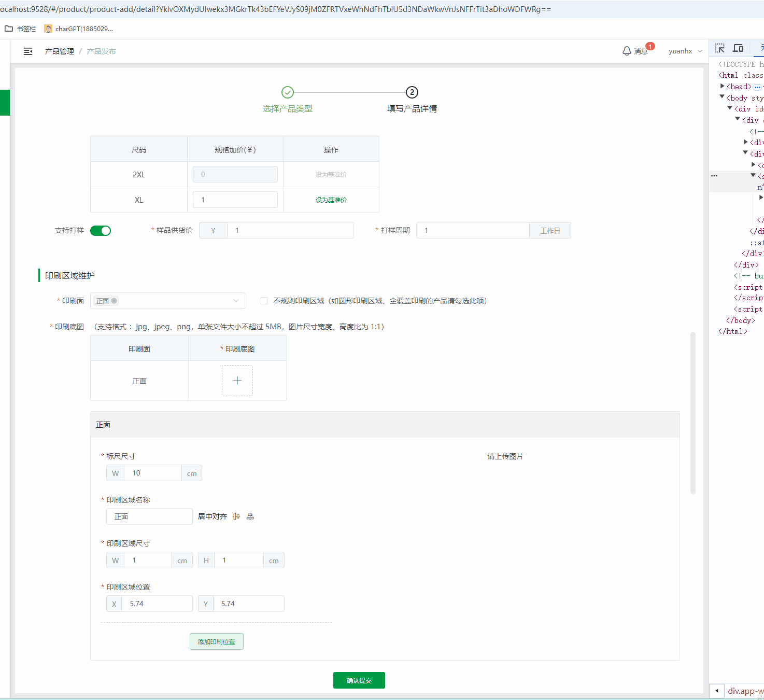
Task: Click the 印刷区域尺寸 H input
Action: [238, 560]
